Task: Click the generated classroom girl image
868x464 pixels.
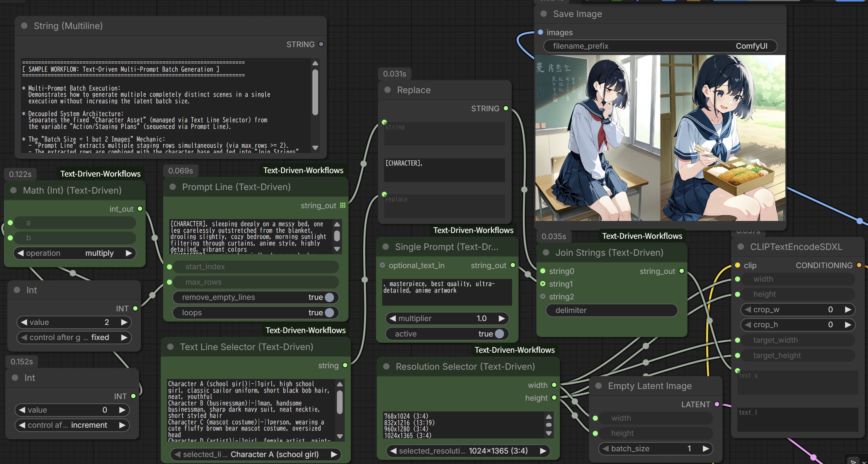Action: [598, 138]
